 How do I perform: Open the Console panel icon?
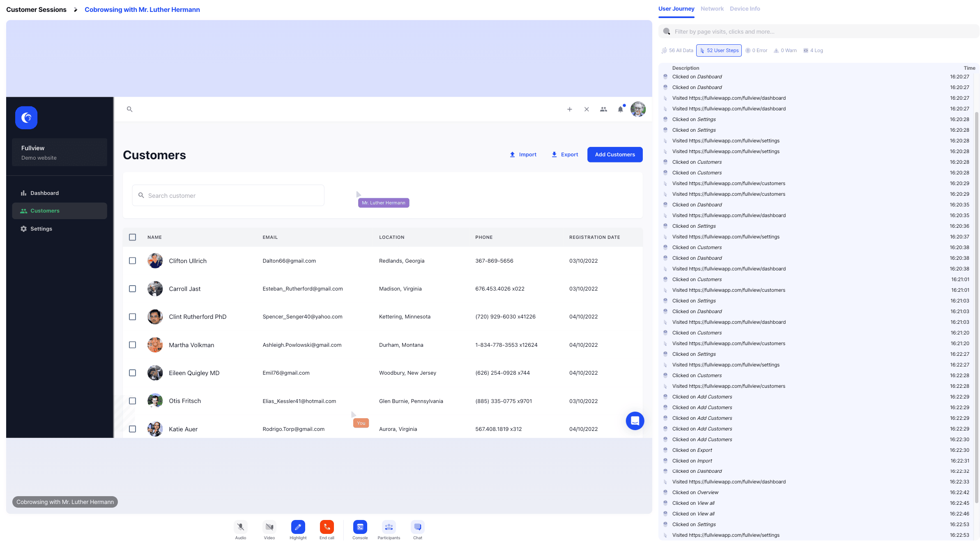pos(360,527)
